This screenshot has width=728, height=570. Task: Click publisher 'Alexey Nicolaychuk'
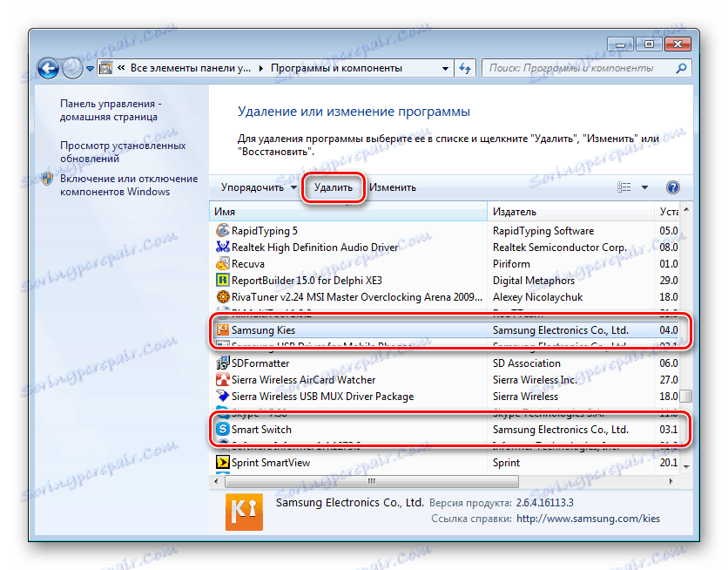click(537, 297)
